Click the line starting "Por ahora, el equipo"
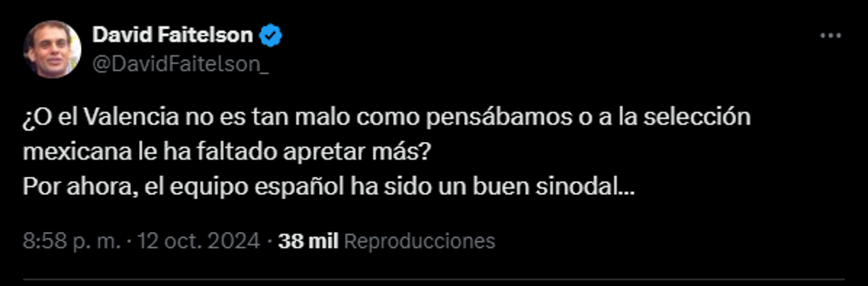 (x=328, y=187)
